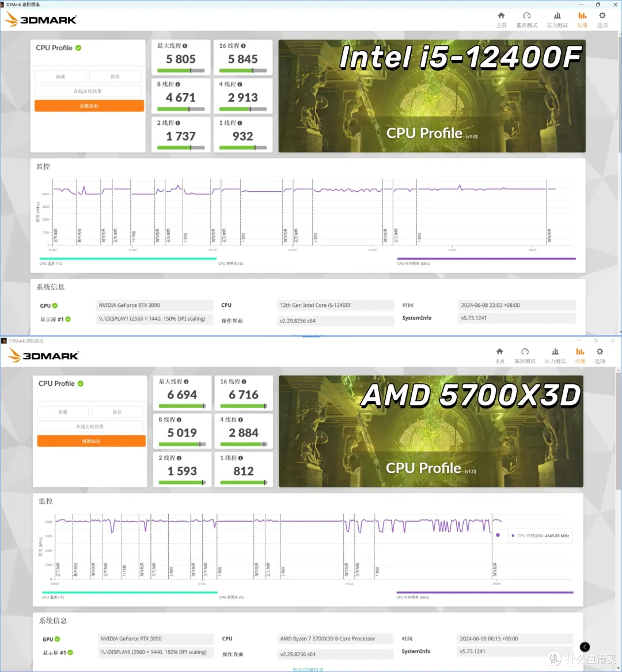
Task: Click the 显示详细信息 link at screen bottom
Action: [x=308, y=669]
